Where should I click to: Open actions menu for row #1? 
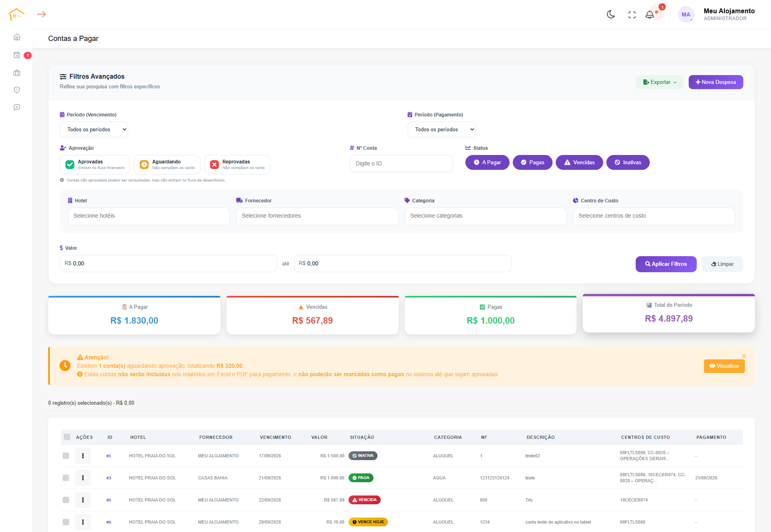83,456
